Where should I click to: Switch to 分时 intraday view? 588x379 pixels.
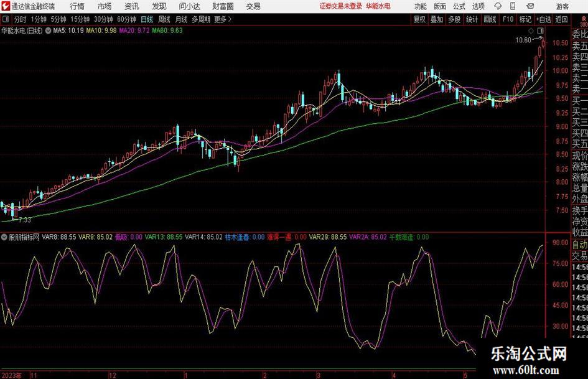[x=21, y=19]
